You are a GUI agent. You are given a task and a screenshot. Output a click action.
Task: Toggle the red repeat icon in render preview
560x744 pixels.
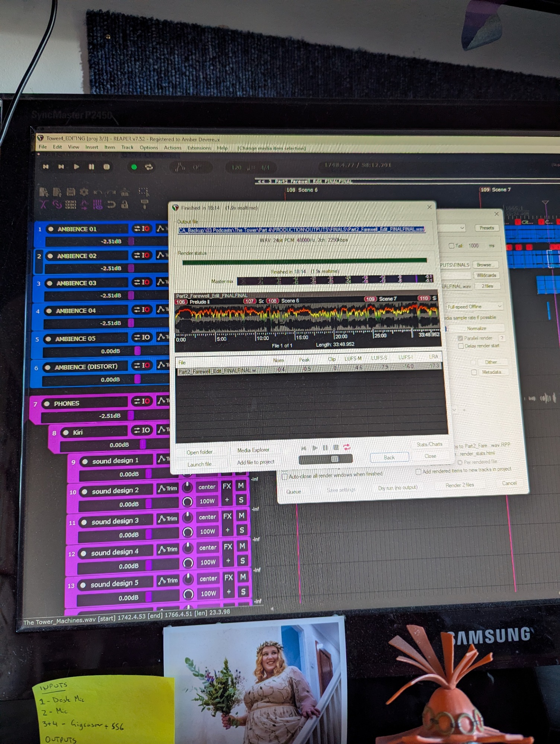coord(347,447)
